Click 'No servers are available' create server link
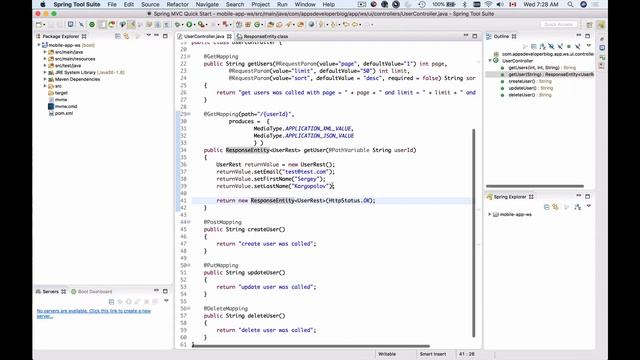The width and height of the screenshot is (640, 360). [93, 313]
